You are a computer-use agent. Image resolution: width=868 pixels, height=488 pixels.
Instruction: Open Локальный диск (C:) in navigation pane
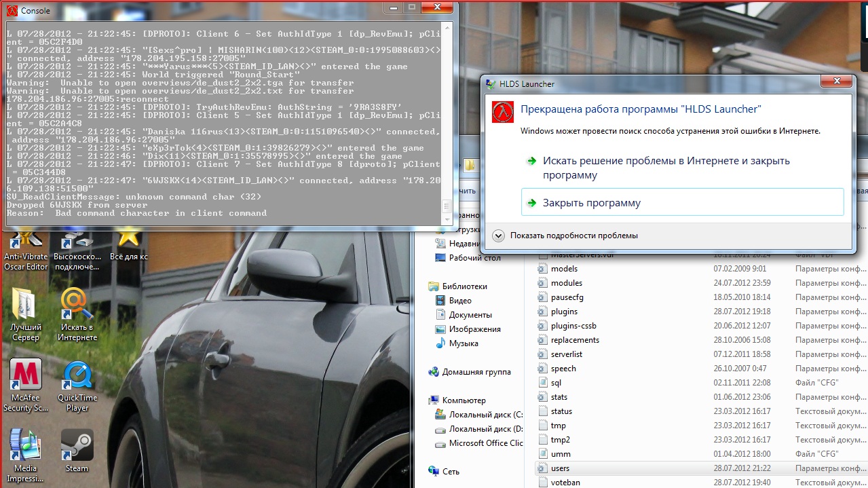coord(485,415)
